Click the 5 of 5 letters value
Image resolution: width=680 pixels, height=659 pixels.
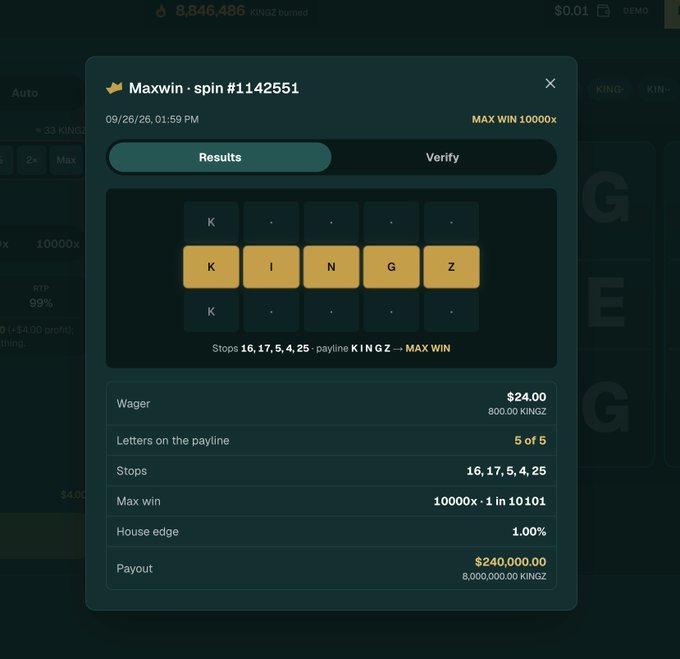(x=530, y=440)
